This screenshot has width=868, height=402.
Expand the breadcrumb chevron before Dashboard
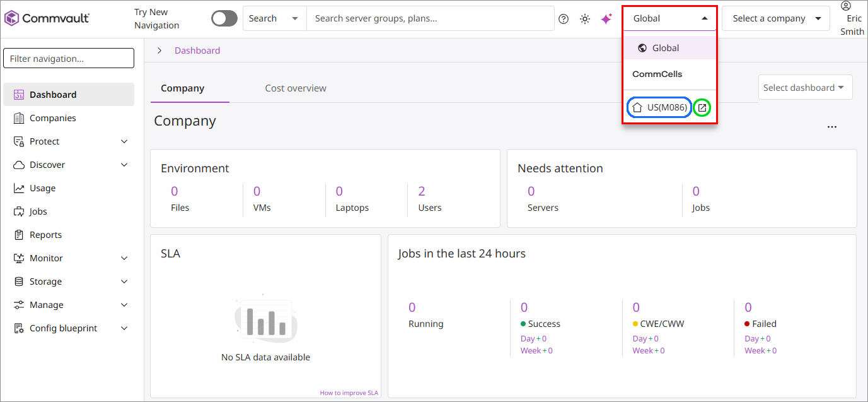[159, 50]
